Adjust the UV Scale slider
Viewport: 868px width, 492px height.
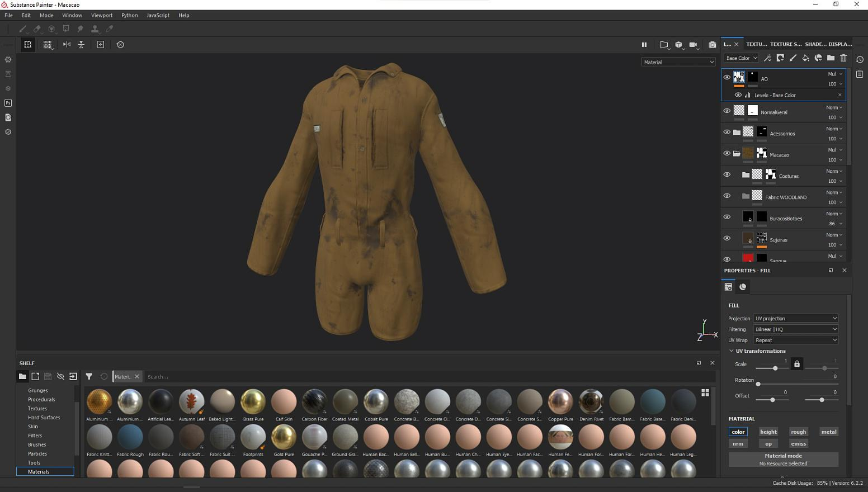tap(772, 368)
